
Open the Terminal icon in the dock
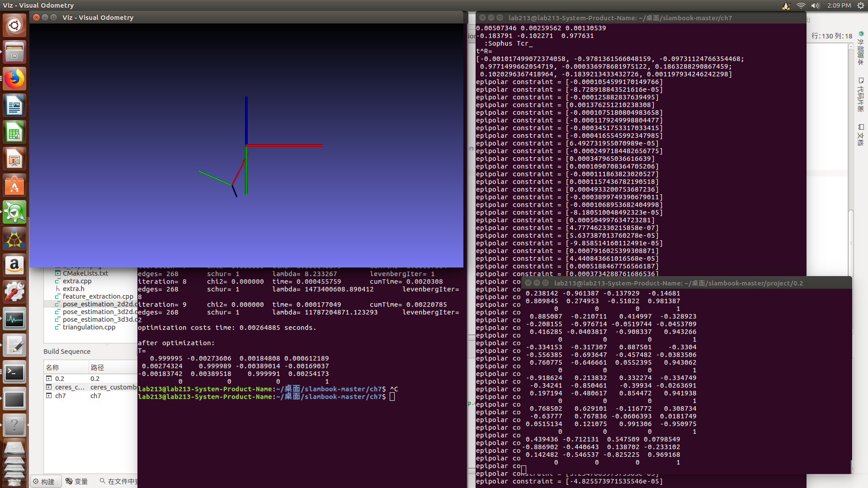point(14,373)
